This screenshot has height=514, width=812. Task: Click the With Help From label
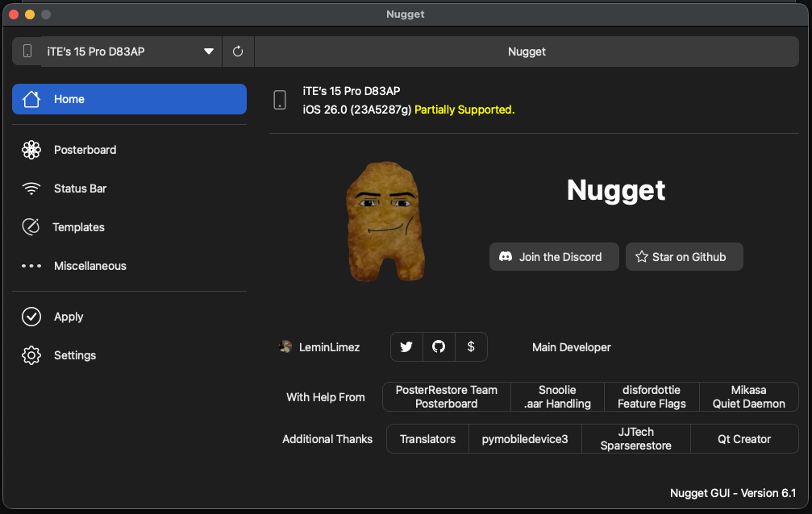pyautogui.click(x=326, y=397)
